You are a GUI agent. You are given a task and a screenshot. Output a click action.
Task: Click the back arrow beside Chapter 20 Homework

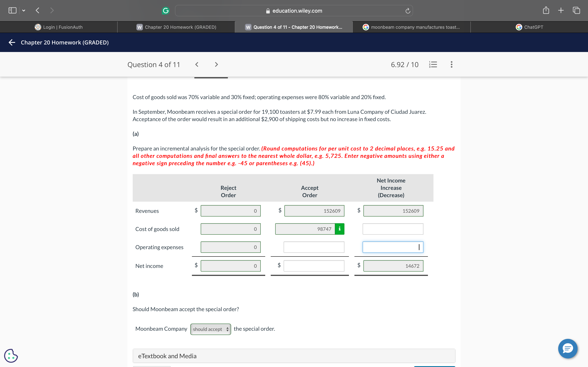pos(12,42)
